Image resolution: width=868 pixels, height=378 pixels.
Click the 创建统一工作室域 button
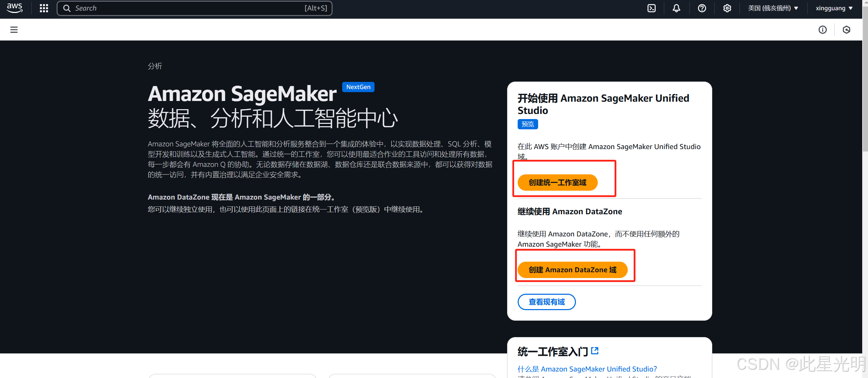pos(557,183)
